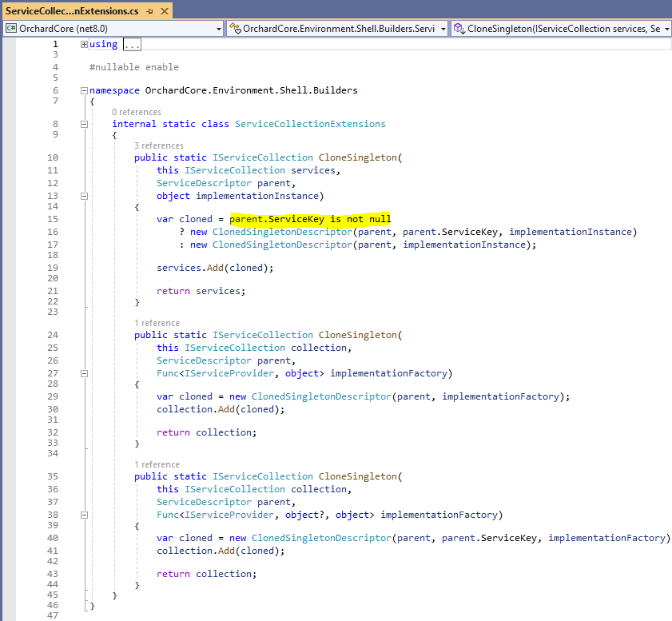
Task: Click 'this IServiceCollection services,' on line 11
Action: tap(249, 170)
